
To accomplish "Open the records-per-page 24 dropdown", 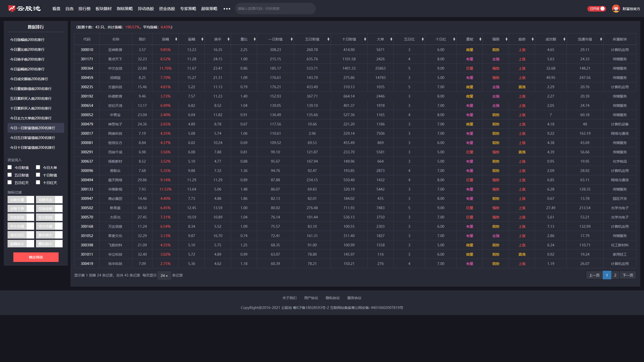I will [x=164, y=276].
